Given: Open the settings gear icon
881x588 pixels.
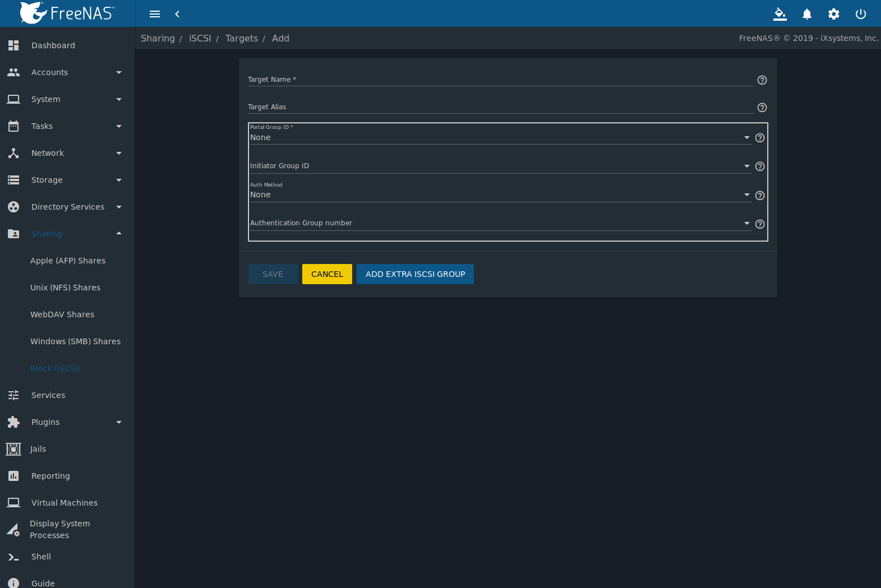Looking at the screenshot, I should click(834, 14).
